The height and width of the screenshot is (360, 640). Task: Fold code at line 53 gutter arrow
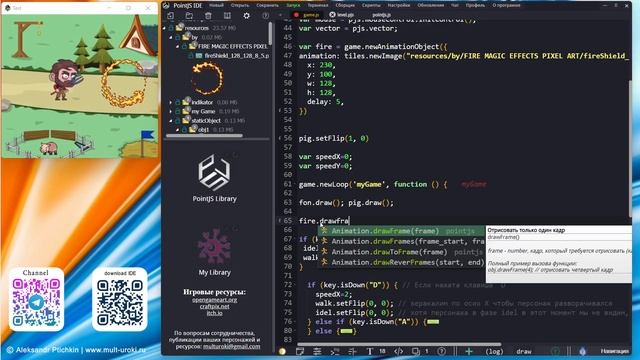click(x=280, y=111)
